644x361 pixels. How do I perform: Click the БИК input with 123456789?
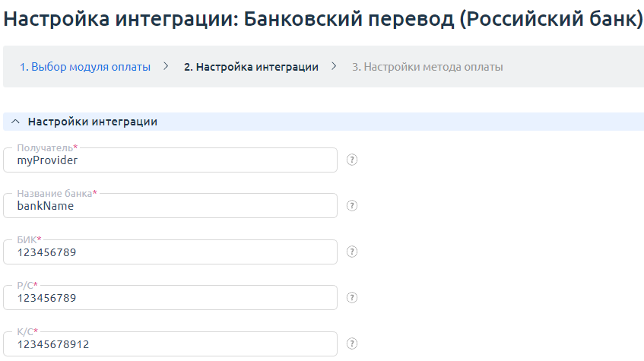(x=170, y=252)
